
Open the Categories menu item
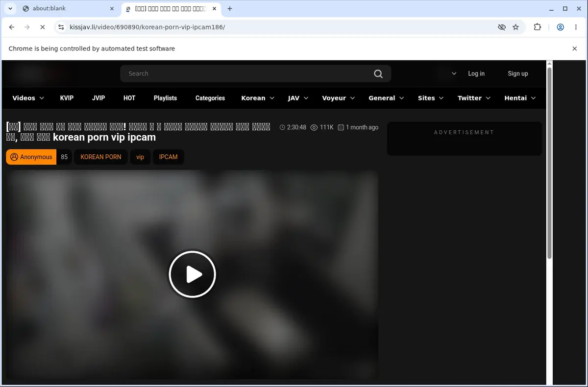[210, 98]
